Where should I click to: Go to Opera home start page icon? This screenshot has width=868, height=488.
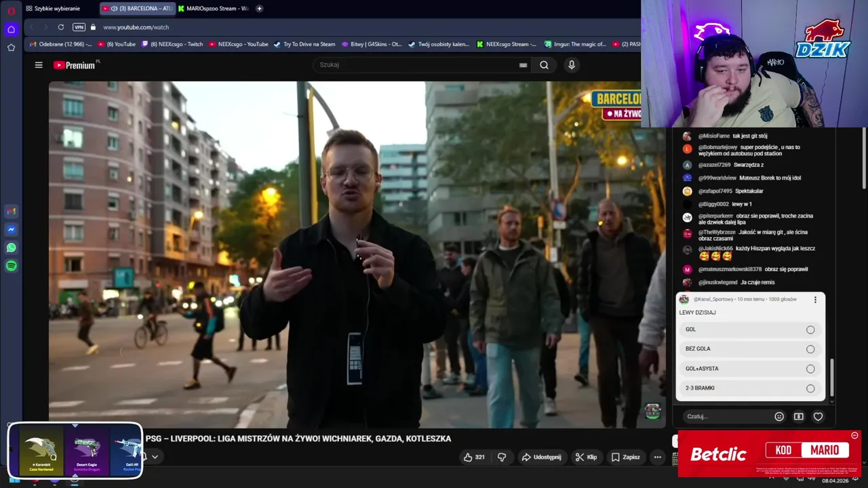pos(11,29)
